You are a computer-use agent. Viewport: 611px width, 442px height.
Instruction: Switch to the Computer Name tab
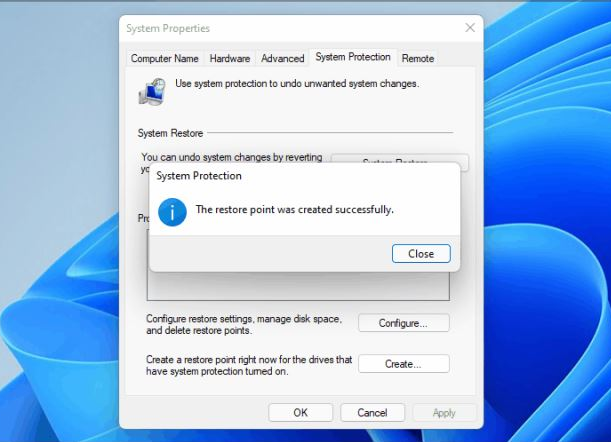click(x=165, y=59)
